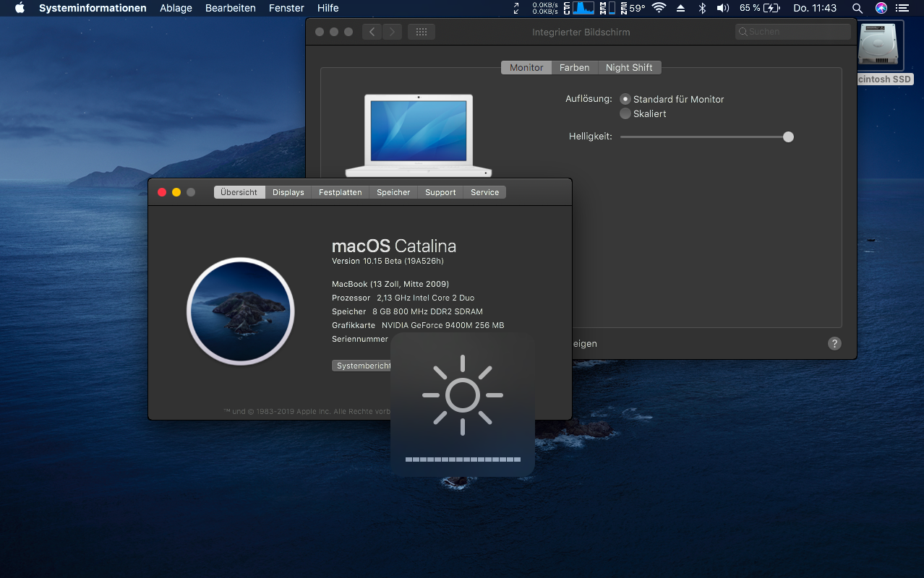Click the Bluetooth menu bar icon
The width and height of the screenshot is (924, 578).
tap(701, 8)
